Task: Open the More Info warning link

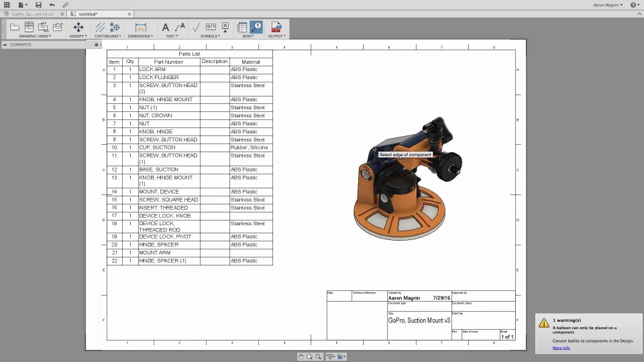Action: pyautogui.click(x=561, y=348)
